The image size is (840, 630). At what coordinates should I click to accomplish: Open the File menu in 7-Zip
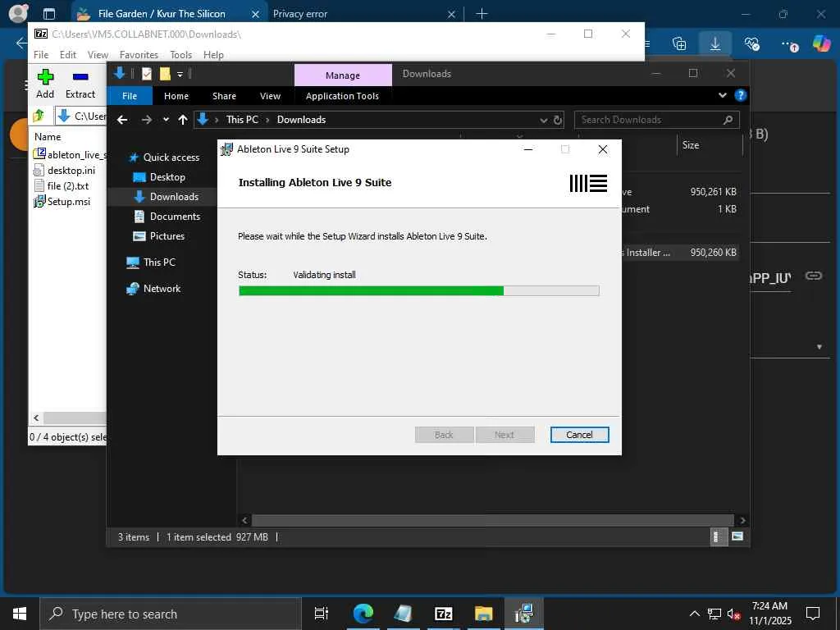click(41, 55)
